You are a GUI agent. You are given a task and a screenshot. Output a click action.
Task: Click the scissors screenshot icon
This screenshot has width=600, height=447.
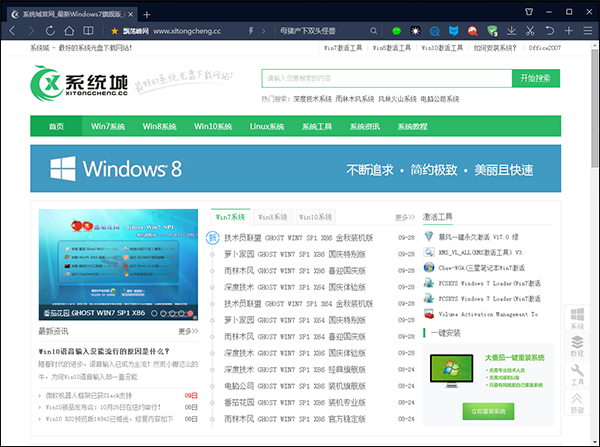tap(530, 31)
